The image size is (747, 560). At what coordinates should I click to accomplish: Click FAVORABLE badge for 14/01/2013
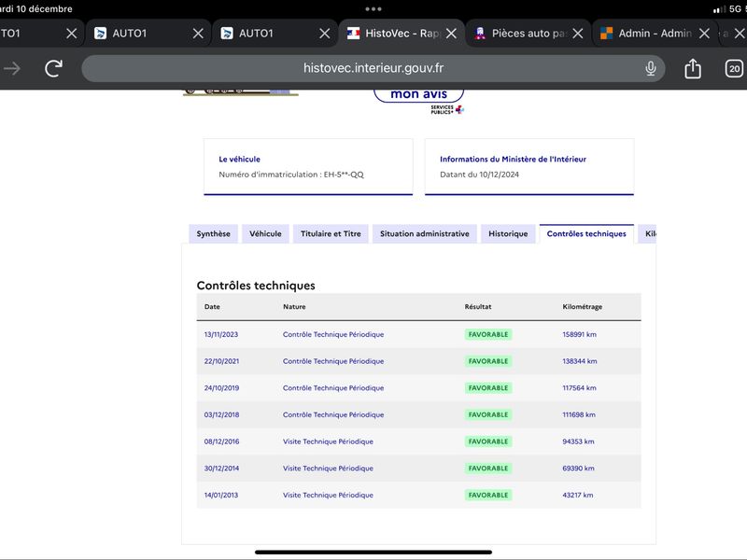click(488, 495)
